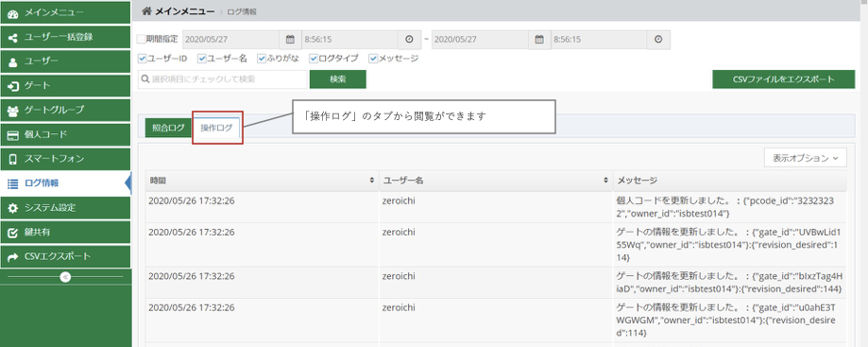This screenshot has height=347, width=868.
Task: Click the share-arrow icon beside CSVエクスポート
Action: tap(13, 256)
